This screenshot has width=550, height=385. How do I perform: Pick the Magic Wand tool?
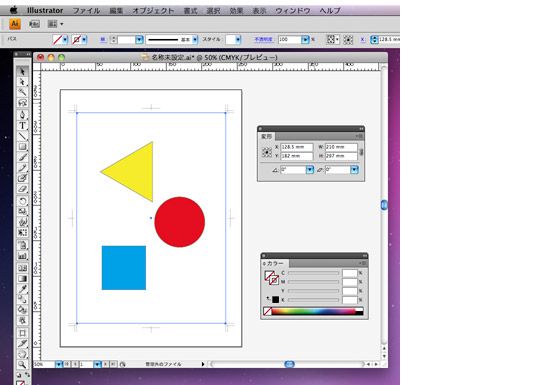click(22, 92)
